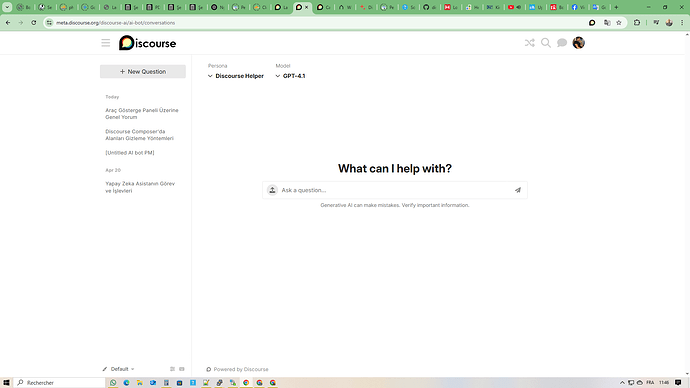
Task: Click the shuffle icon in header
Action: click(530, 43)
